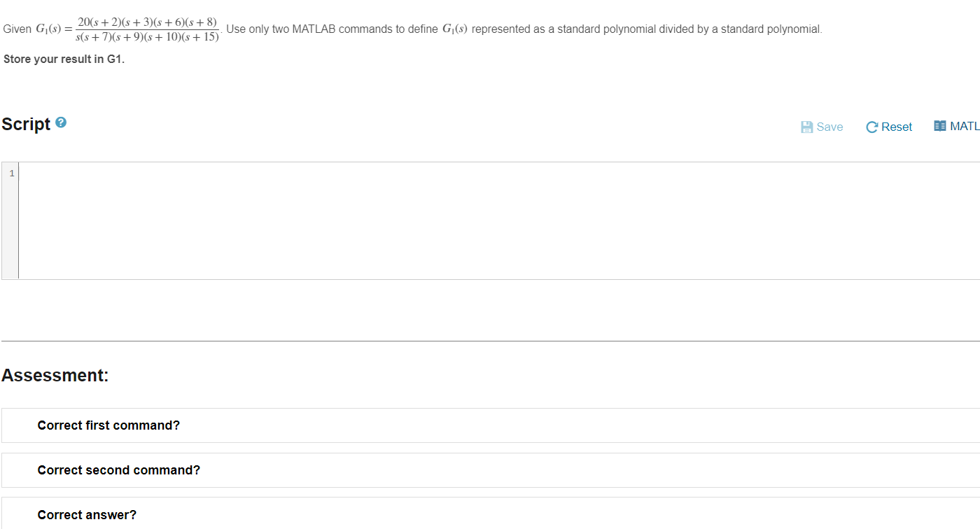Open the Save option

[829, 127]
